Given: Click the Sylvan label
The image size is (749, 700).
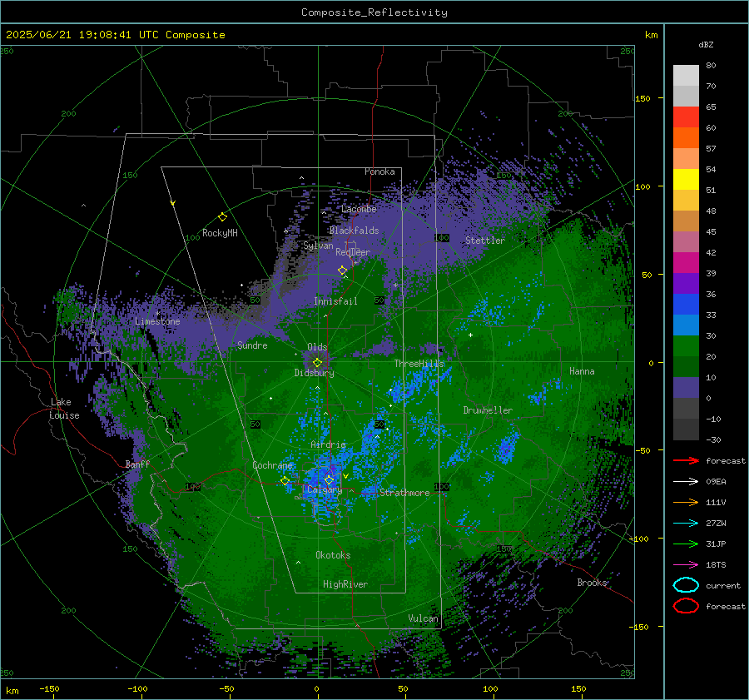Looking at the screenshot, I should [318, 246].
